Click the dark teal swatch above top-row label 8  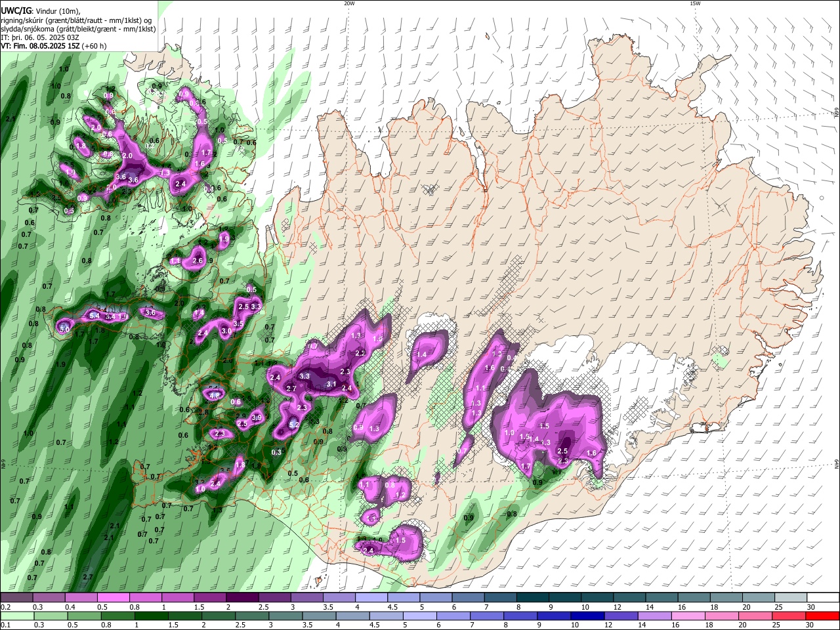(533, 597)
